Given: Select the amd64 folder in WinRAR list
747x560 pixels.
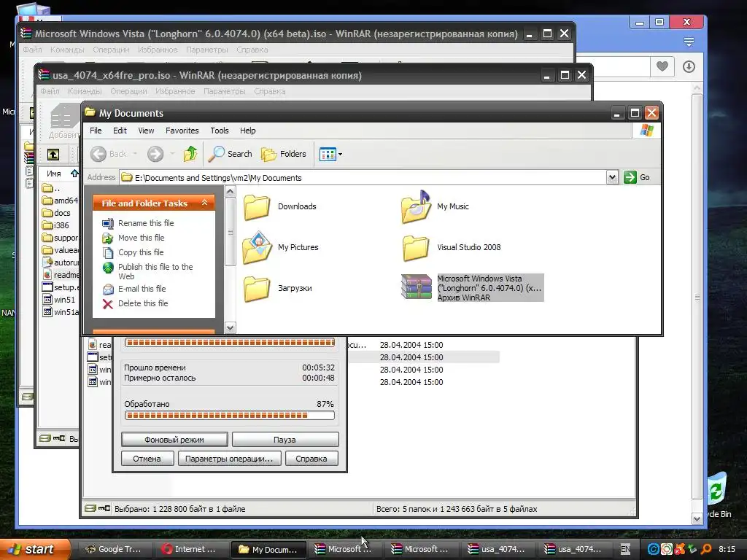Looking at the screenshot, I should 60,201.
